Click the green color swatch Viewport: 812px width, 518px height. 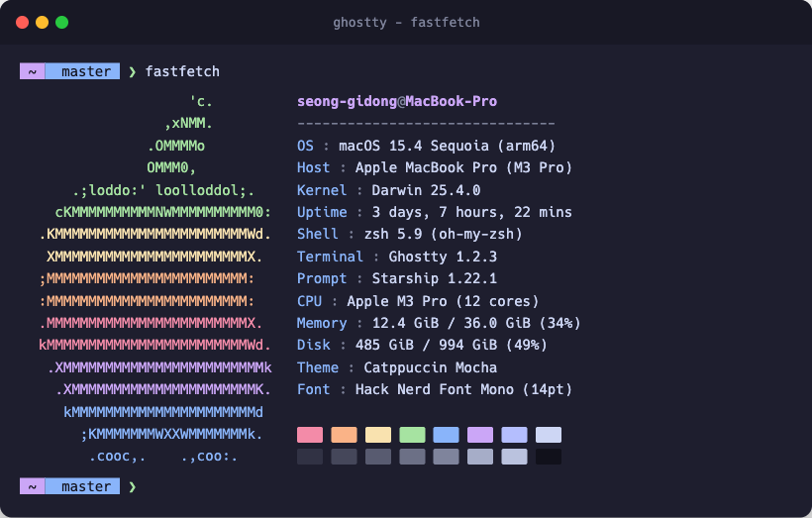coord(412,435)
